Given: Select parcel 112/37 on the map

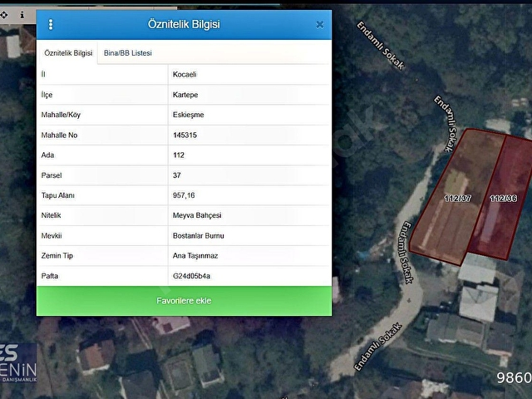Looking at the screenshot, I should (458, 198).
